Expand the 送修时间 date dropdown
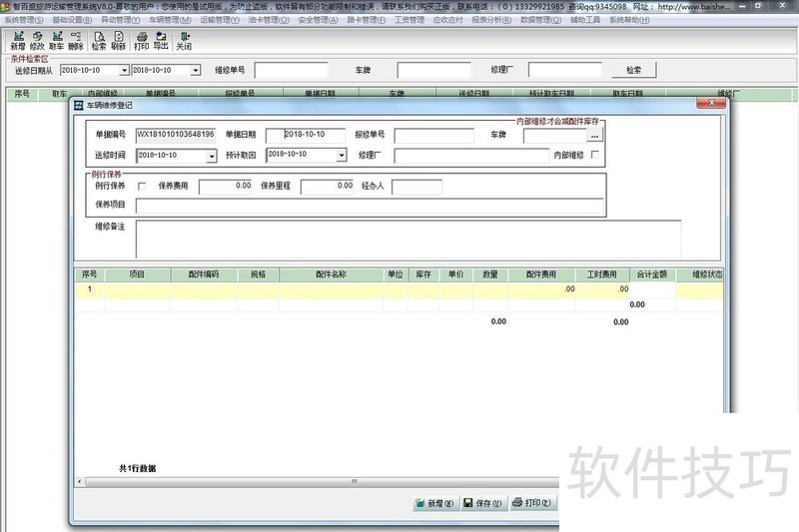The width and height of the screenshot is (799, 532). coord(212,156)
